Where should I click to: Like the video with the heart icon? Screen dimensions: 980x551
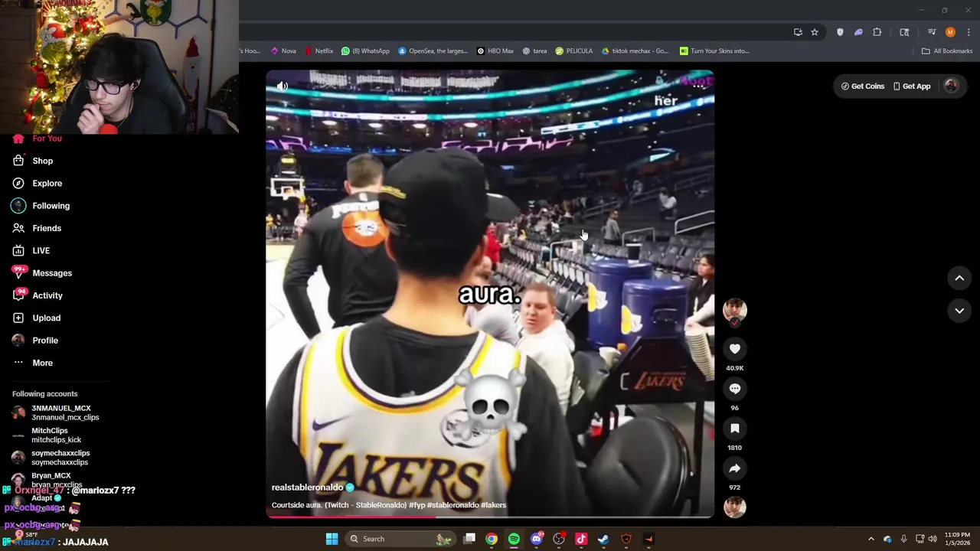(x=734, y=349)
